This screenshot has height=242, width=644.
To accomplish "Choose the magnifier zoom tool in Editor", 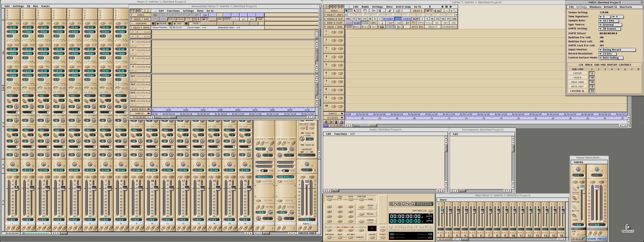I will [374, 11].
